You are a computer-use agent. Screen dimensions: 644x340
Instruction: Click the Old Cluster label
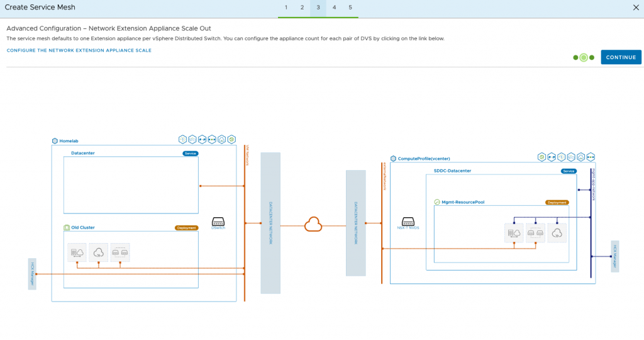(x=83, y=227)
